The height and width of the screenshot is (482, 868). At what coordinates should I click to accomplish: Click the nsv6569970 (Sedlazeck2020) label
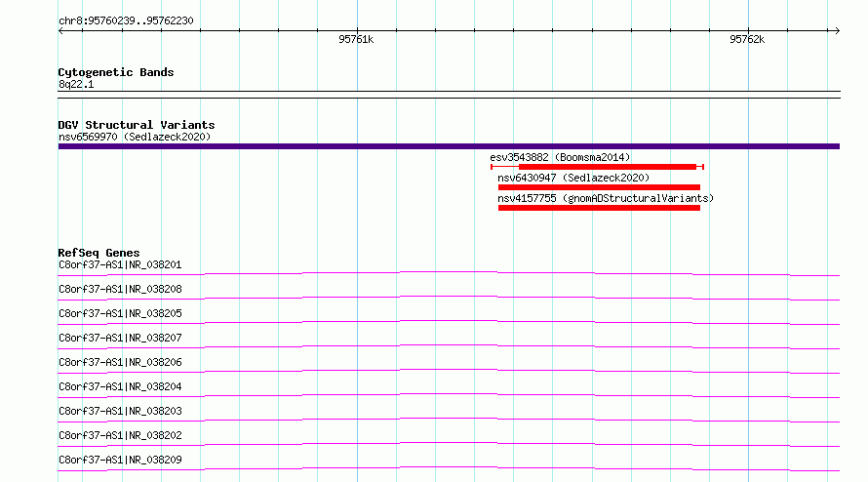coord(135,137)
